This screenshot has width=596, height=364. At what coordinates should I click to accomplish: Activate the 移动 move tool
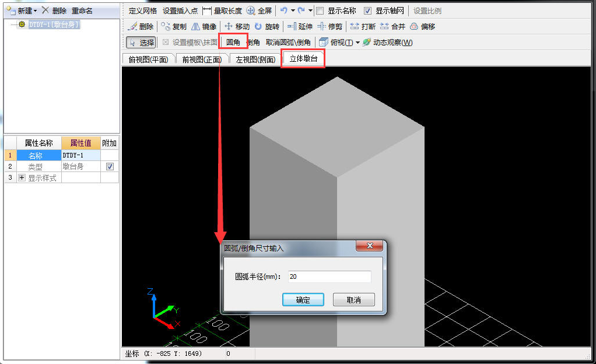click(x=237, y=26)
